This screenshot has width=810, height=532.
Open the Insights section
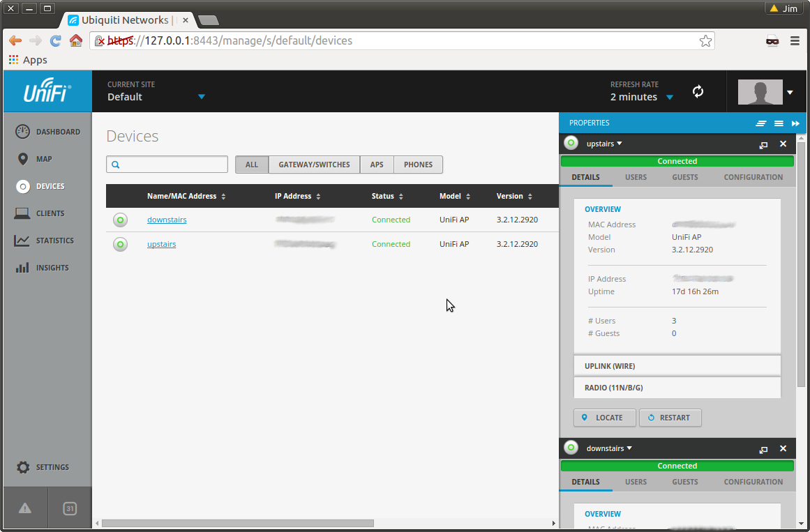click(50, 267)
